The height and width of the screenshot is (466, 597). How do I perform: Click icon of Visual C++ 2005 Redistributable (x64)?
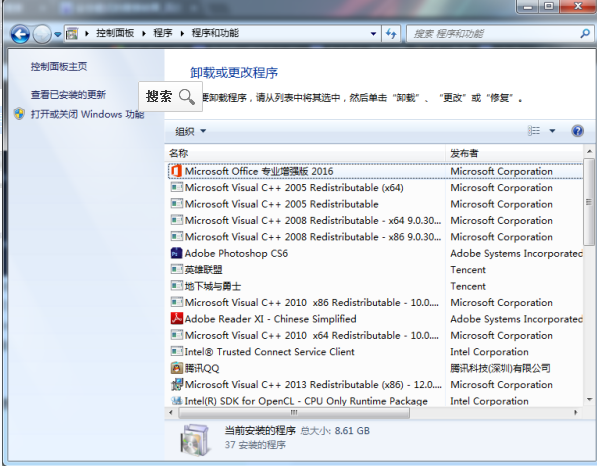(x=177, y=187)
